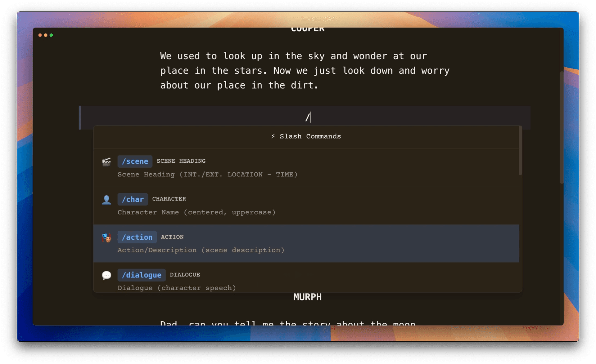Click the clapperboard icon beside /scene
The height and width of the screenshot is (364, 596).
106,162
